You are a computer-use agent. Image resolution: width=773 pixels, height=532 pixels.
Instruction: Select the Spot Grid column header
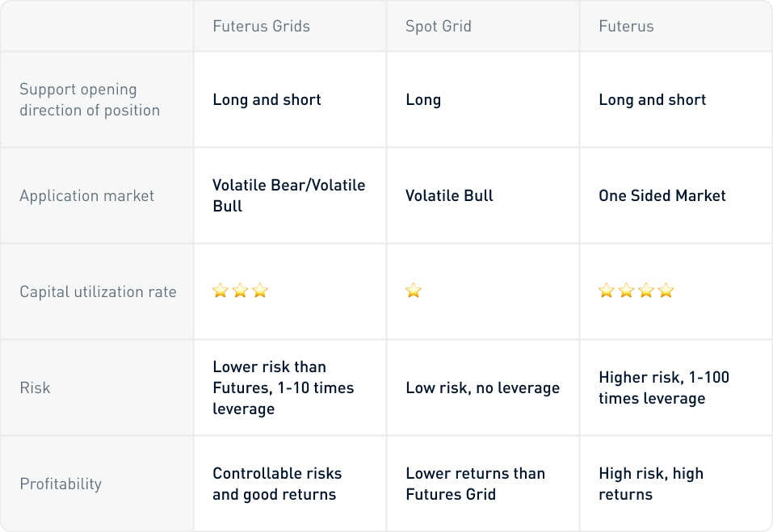pos(439,26)
